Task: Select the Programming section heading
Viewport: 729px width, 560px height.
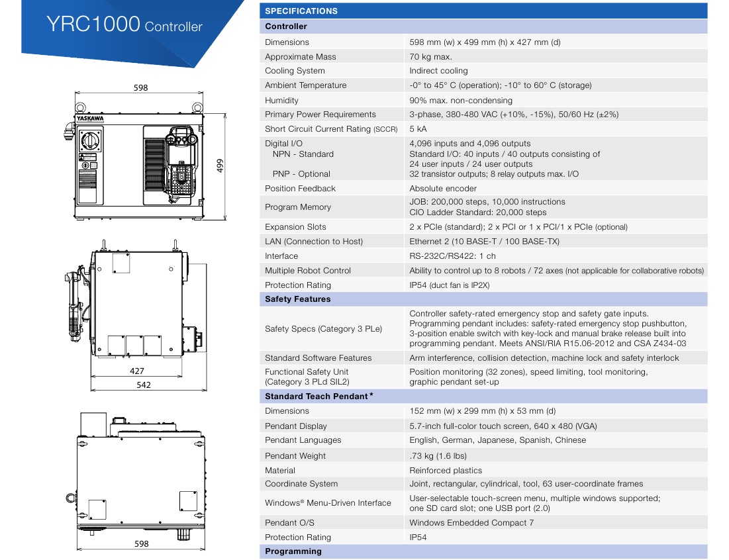Action: pos(483,551)
